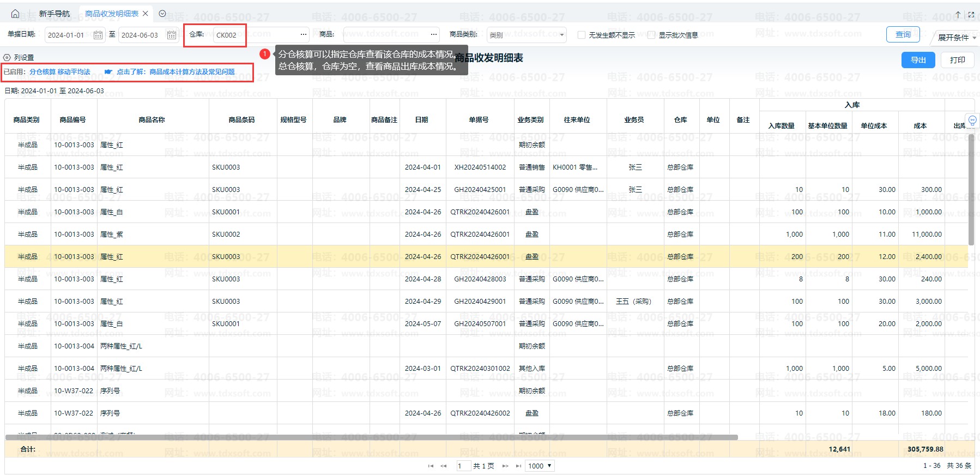Expand the 展开条件 filter options

(x=957, y=38)
